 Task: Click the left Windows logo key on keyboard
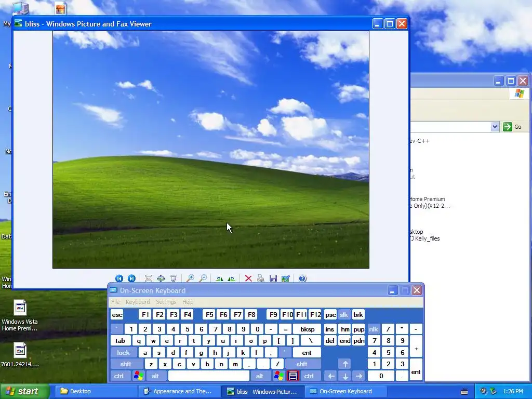(x=138, y=376)
